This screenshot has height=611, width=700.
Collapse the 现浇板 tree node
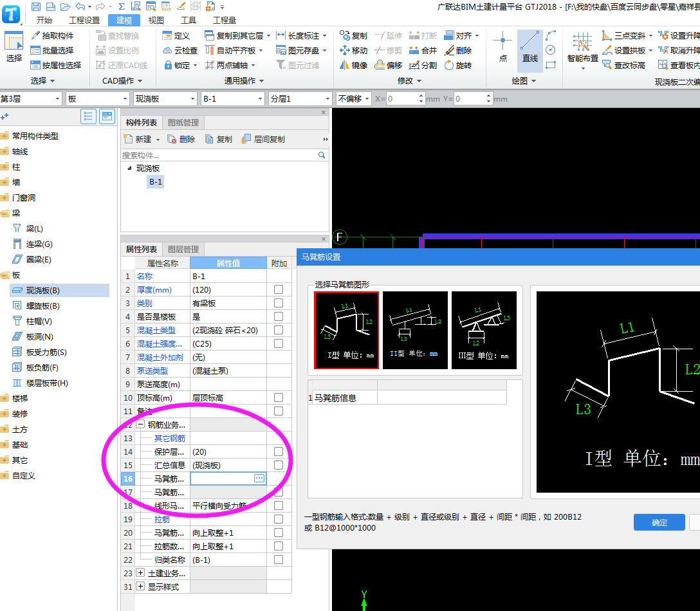point(129,169)
